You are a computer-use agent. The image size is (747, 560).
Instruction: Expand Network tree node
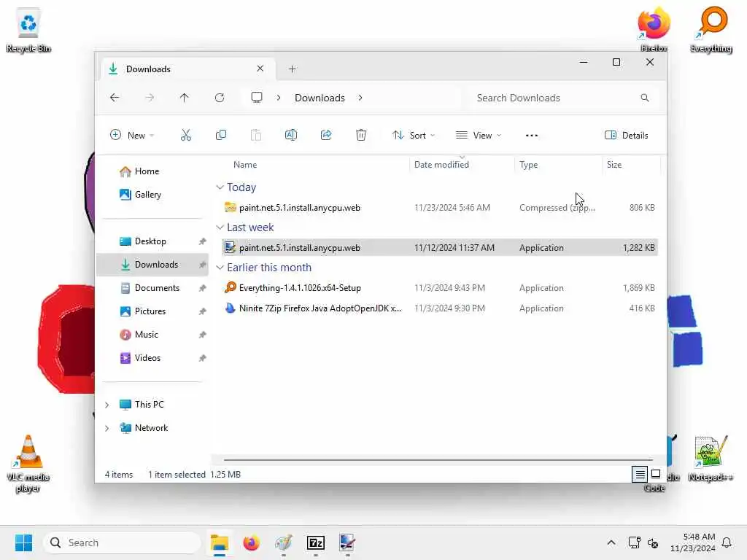[x=107, y=428]
